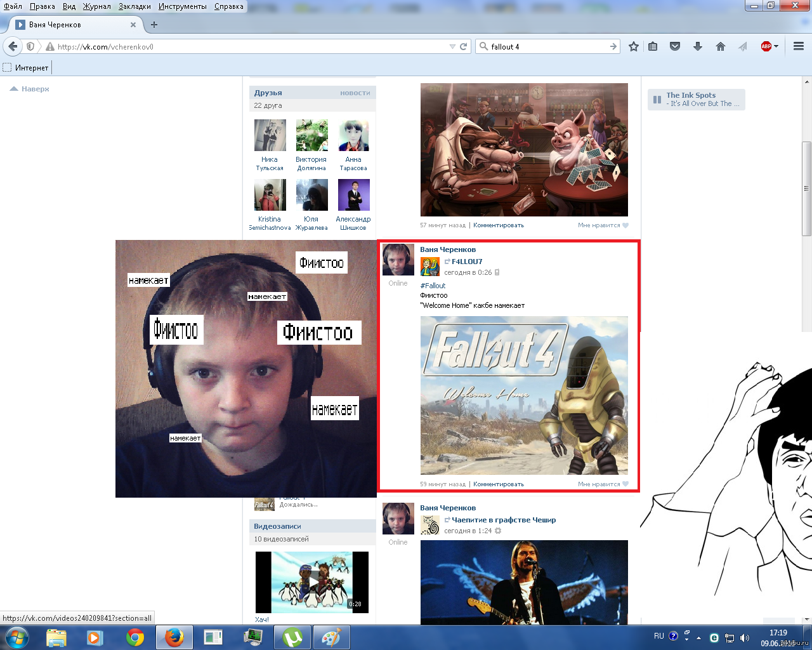Comment on the poker animals post
The image size is (812, 650).
(499, 225)
